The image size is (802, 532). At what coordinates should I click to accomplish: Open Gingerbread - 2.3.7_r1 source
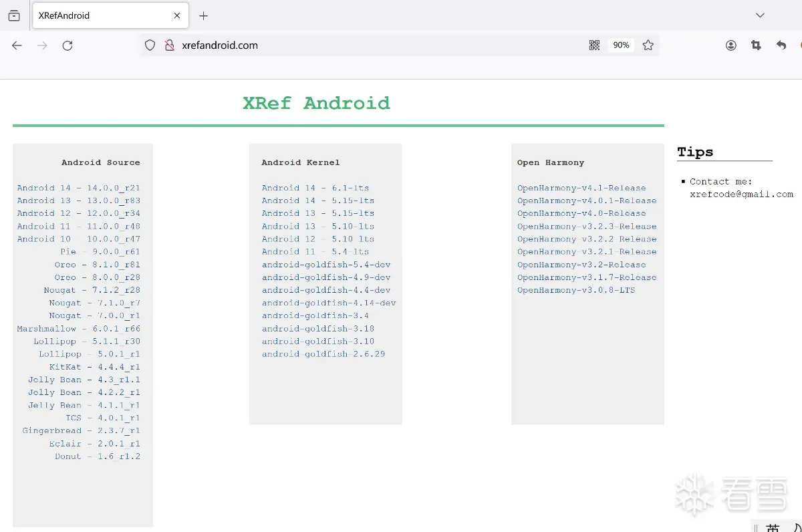pyautogui.click(x=82, y=431)
